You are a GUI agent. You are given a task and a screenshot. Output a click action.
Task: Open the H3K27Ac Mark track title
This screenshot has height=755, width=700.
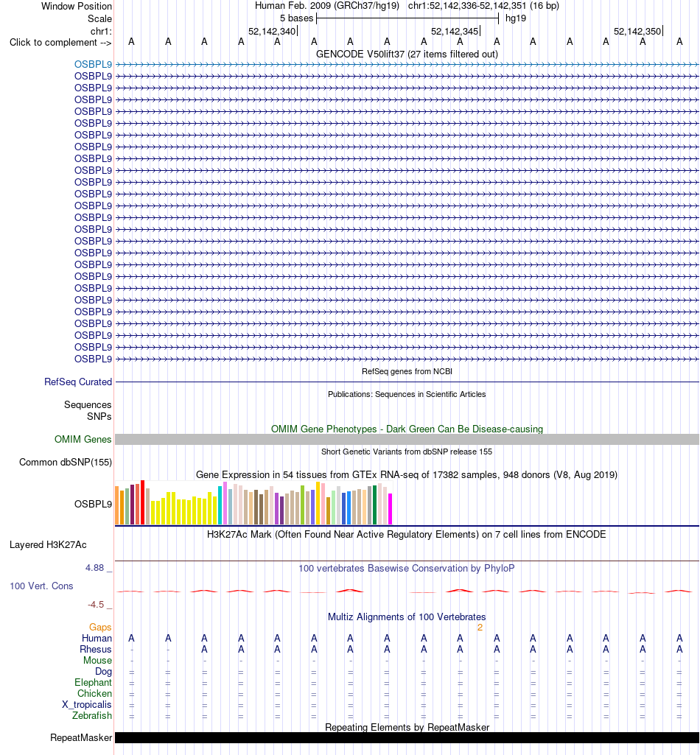tap(407, 534)
